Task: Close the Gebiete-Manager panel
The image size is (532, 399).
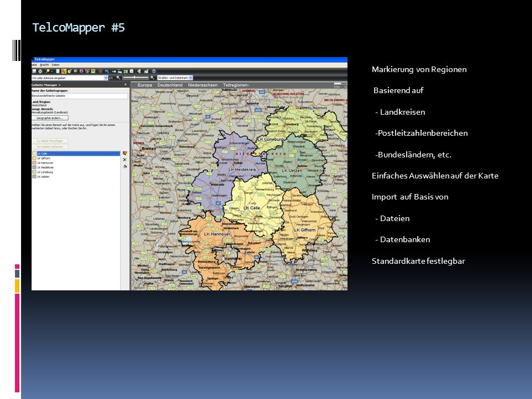Action: (125, 85)
